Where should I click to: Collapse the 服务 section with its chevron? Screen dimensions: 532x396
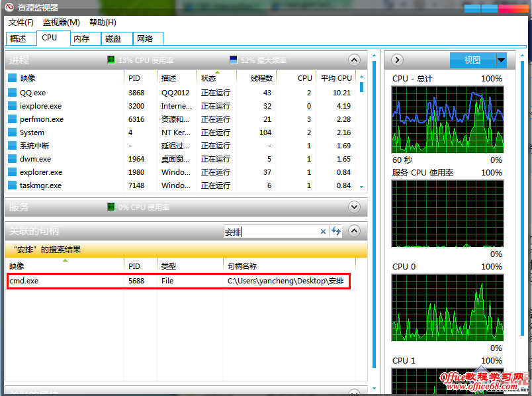pyautogui.click(x=354, y=206)
